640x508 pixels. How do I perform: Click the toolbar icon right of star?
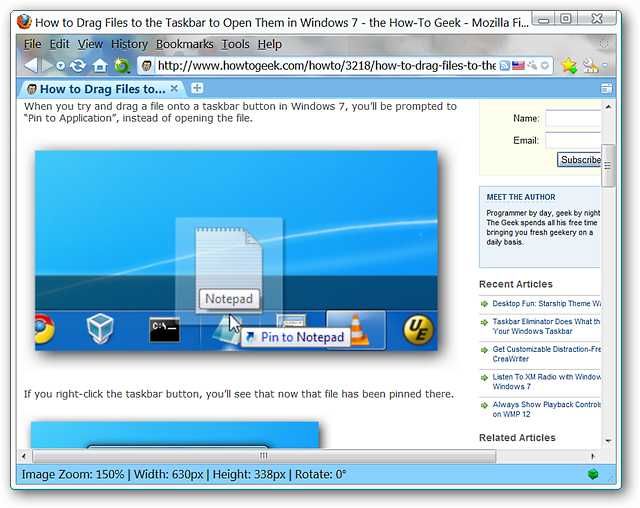coord(590,66)
